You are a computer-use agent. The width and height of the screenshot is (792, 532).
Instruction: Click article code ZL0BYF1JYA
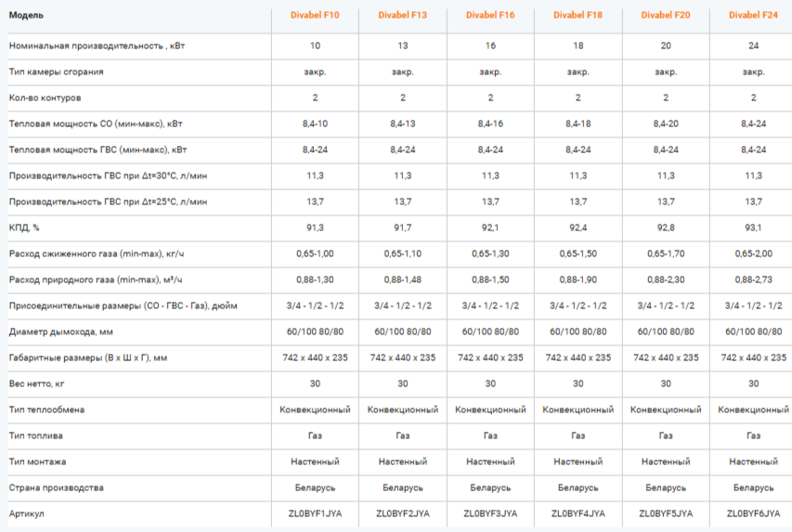[315, 513]
